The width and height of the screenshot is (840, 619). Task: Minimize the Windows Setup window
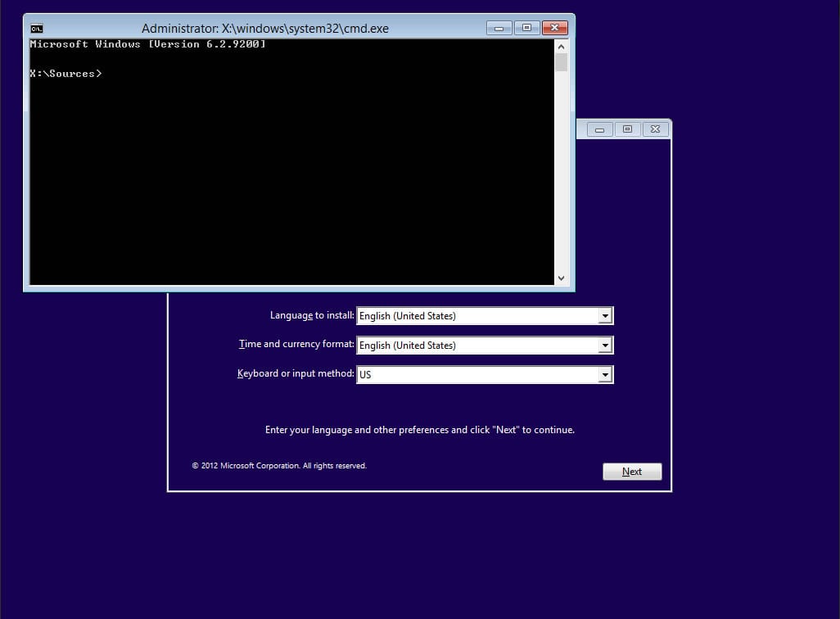598,129
